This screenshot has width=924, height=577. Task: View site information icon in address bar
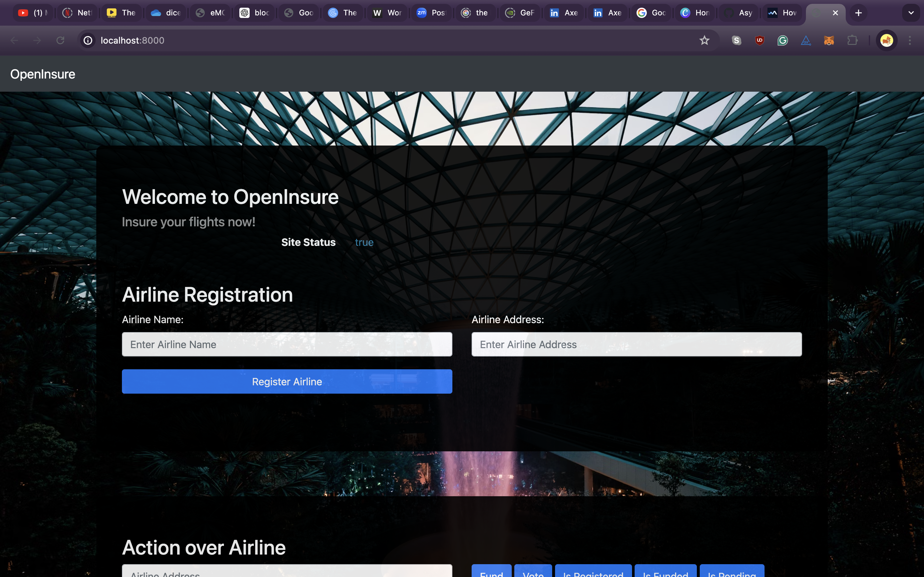[88, 40]
